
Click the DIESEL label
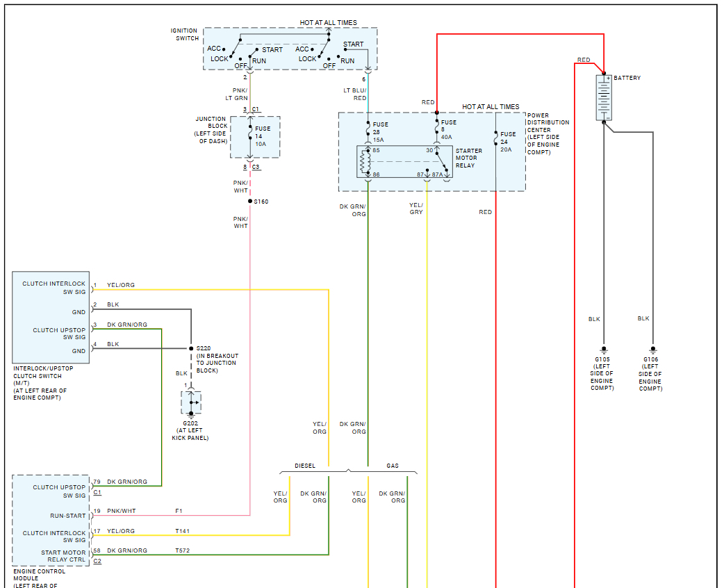click(305, 466)
